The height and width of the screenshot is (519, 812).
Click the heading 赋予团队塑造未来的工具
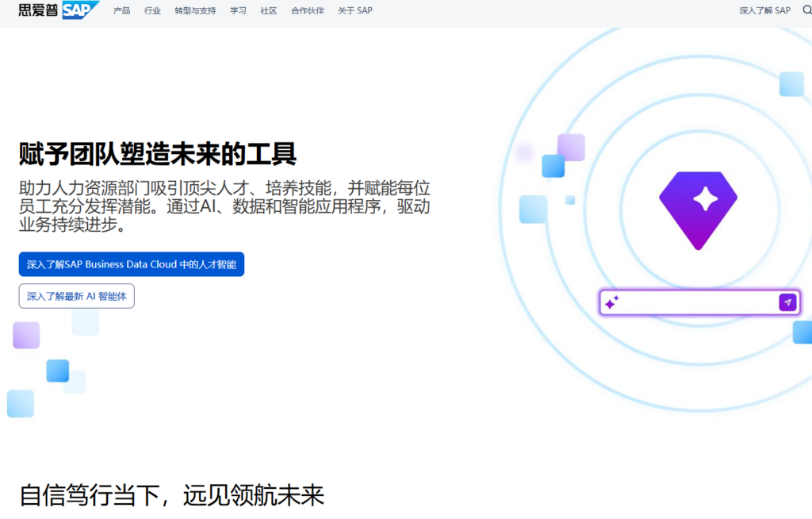coord(158,154)
